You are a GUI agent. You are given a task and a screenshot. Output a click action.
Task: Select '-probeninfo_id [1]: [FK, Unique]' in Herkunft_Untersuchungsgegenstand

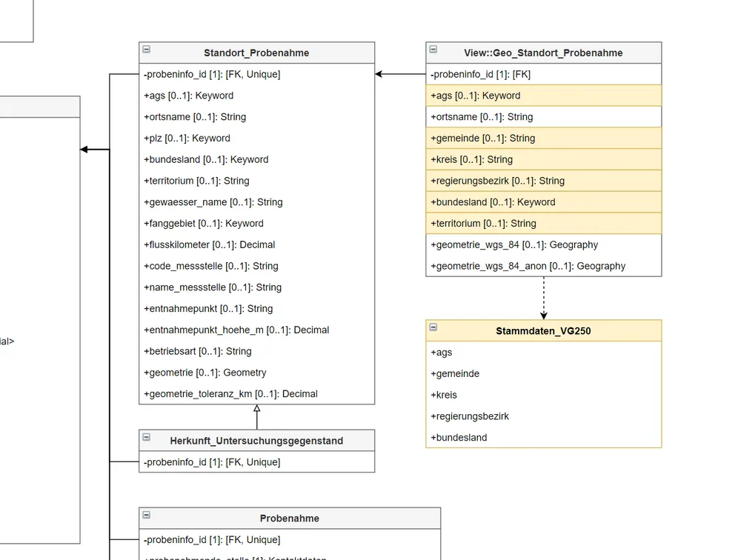point(256,461)
